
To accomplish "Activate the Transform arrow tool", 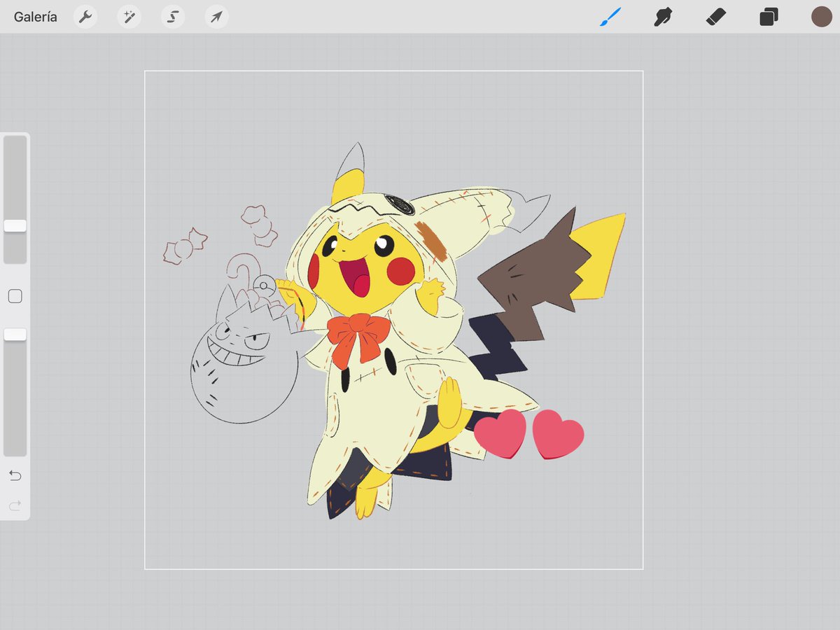I will 216,17.
